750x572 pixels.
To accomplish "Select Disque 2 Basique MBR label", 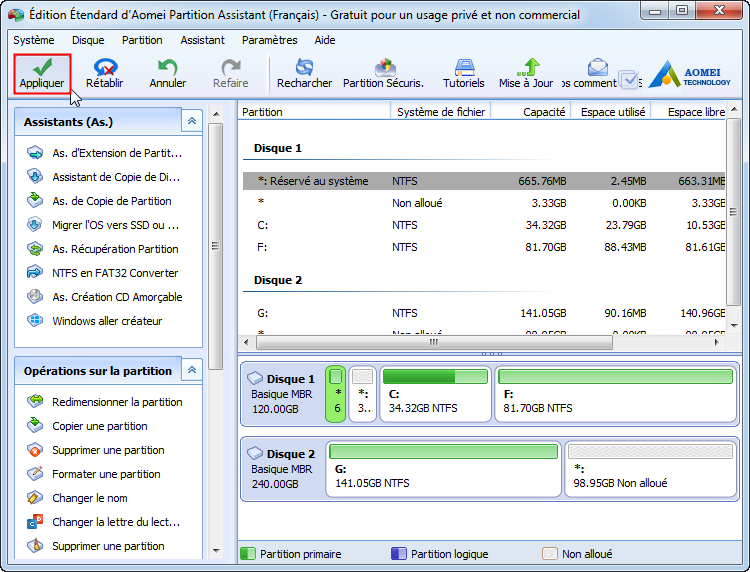I will pyautogui.click(x=282, y=469).
